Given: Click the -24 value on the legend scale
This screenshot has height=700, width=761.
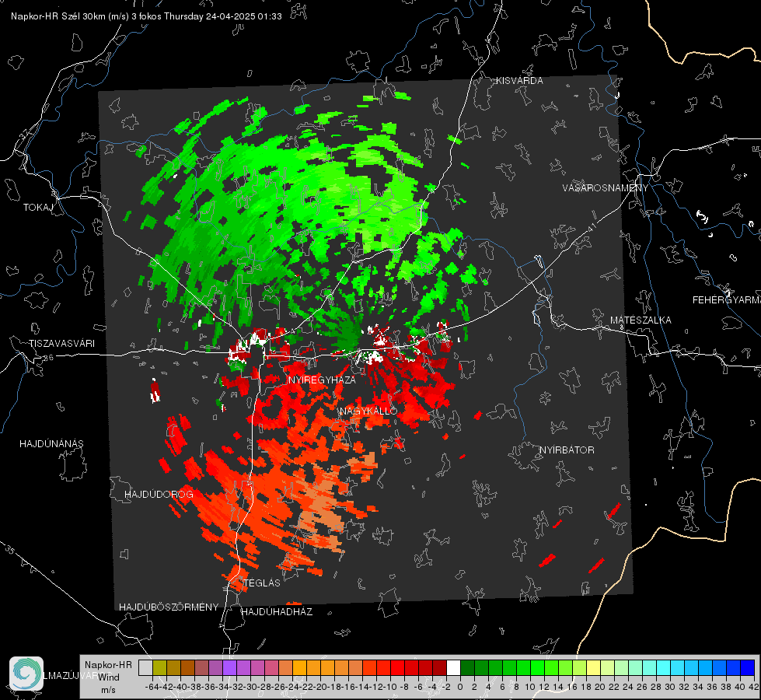Looking at the screenshot, I should click(x=293, y=687).
